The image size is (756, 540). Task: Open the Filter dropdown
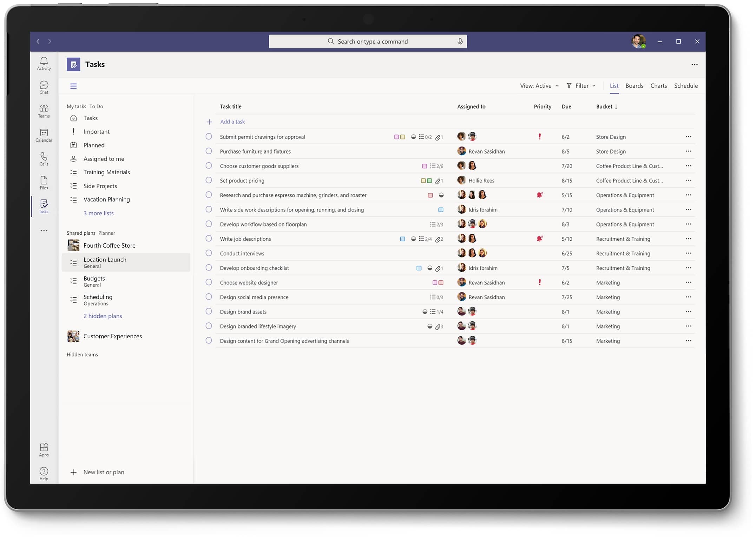pos(581,86)
